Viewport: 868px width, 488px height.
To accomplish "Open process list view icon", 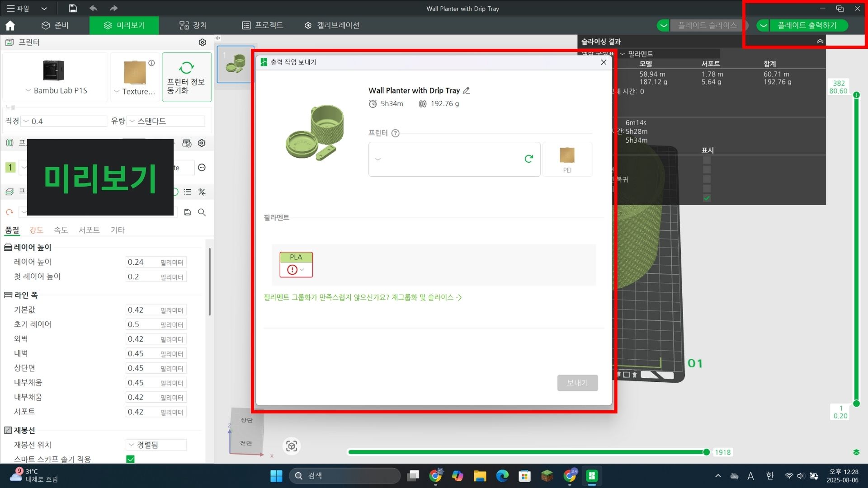I will [187, 192].
